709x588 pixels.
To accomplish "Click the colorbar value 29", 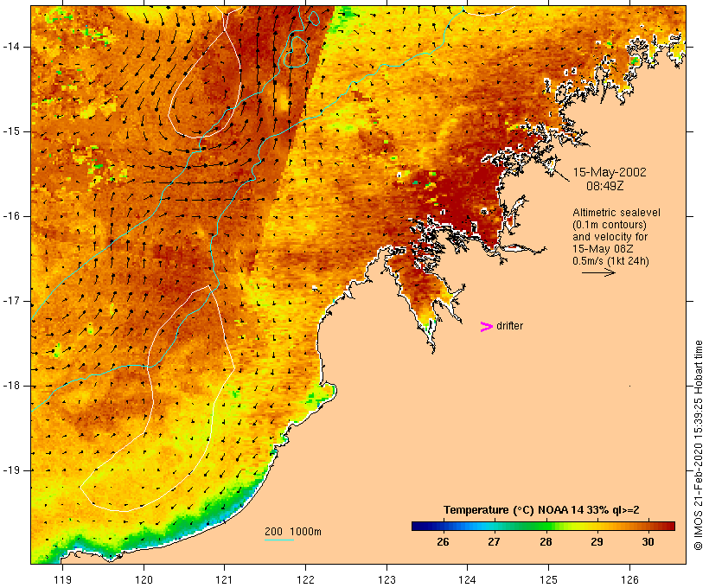I will [597, 541].
